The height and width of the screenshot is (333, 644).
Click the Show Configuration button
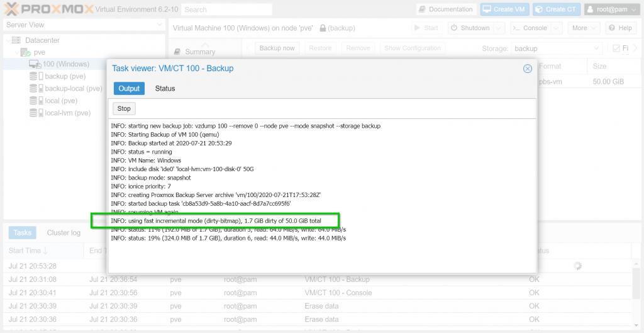pyautogui.click(x=413, y=48)
